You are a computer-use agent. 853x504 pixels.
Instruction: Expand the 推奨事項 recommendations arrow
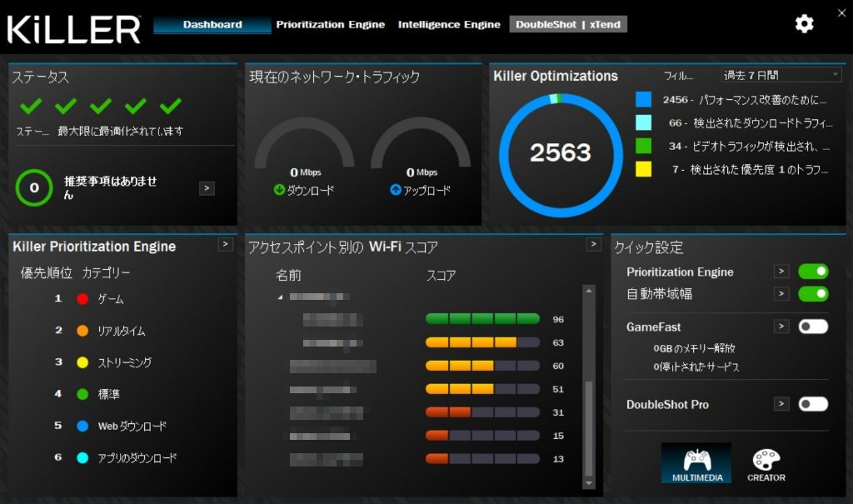[x=207, y=188]
